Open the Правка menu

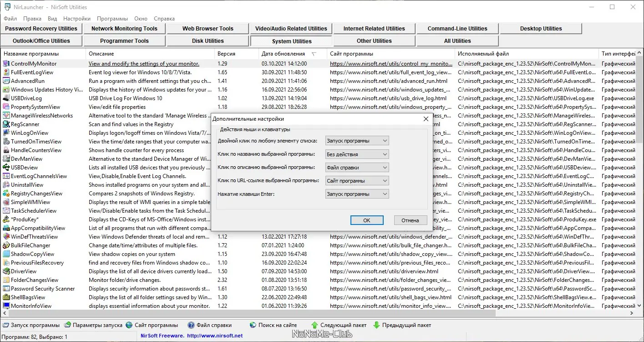point(32,19)
